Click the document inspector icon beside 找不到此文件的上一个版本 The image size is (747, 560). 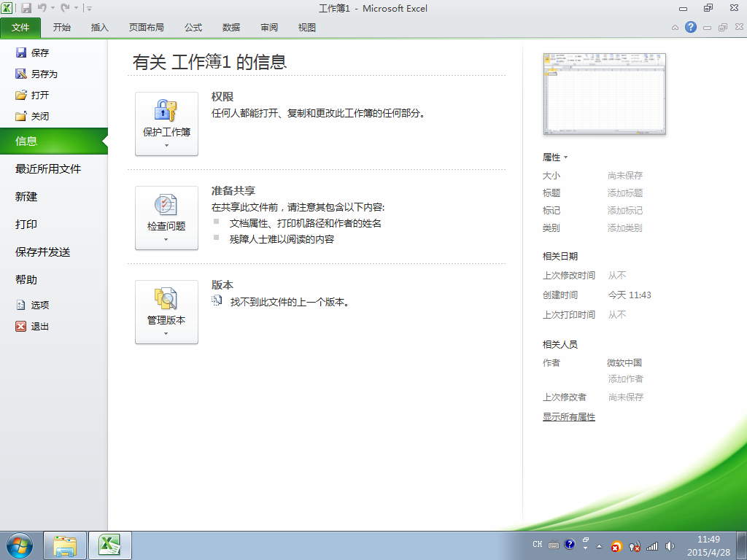pos(217,300)
